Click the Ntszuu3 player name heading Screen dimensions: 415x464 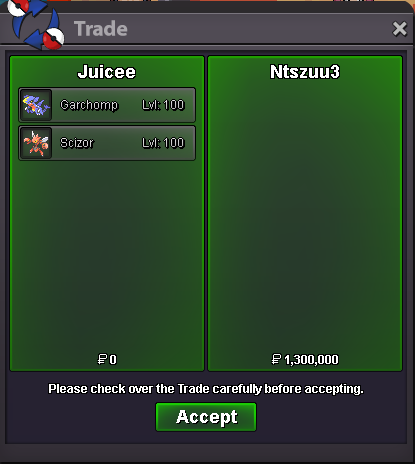tap(305, 72)
